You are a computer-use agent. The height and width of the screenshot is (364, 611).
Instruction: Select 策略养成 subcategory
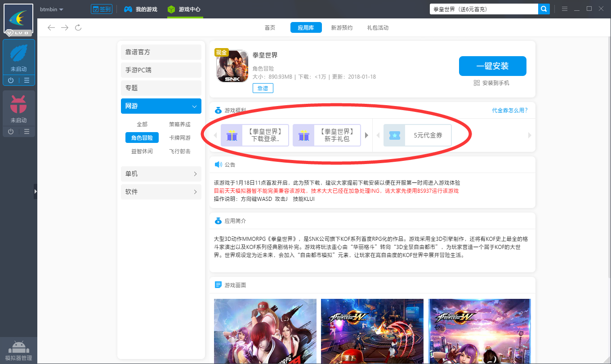click(x=180, y=124)
